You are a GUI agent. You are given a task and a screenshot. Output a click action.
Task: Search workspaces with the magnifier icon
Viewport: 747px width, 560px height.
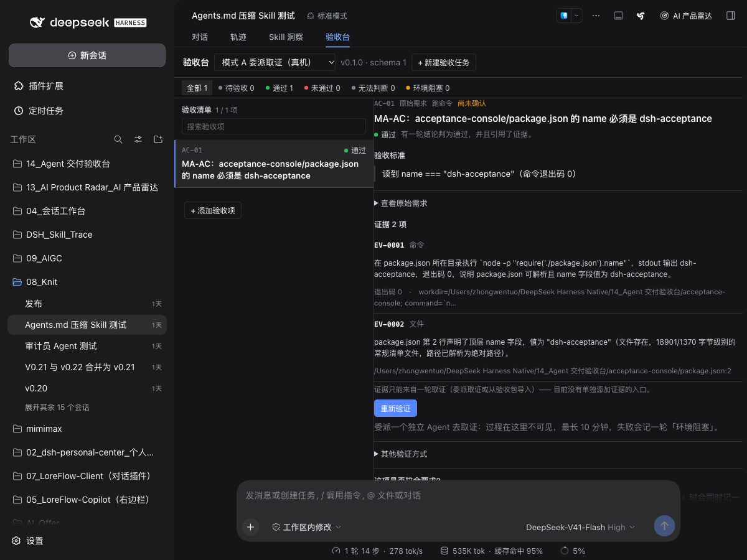118,139
